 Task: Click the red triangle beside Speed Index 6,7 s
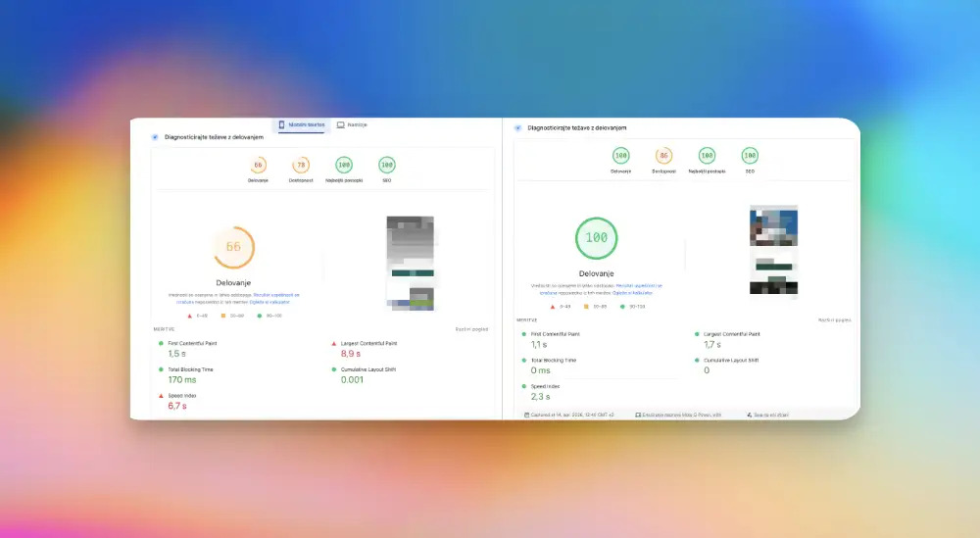click(x=161, y=396)
